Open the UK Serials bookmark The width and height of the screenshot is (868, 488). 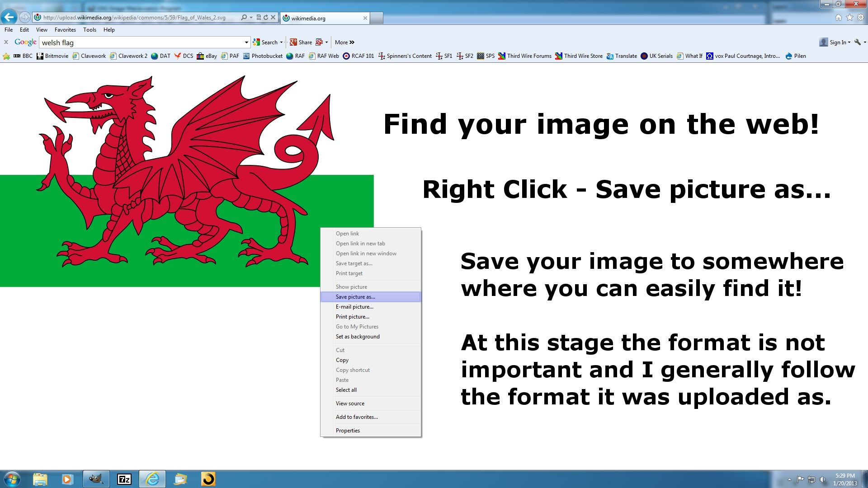pyautogui.click(x=656, y=56)
